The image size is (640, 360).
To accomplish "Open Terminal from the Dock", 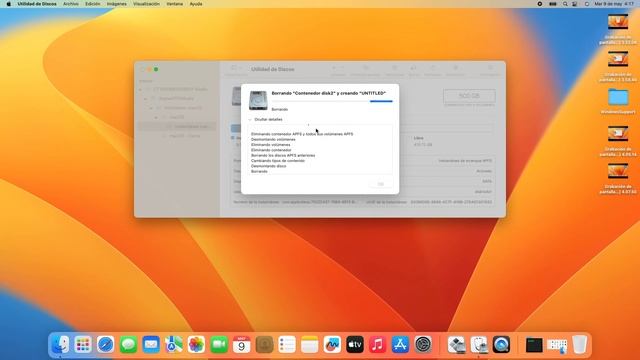I will pos(534,344).
